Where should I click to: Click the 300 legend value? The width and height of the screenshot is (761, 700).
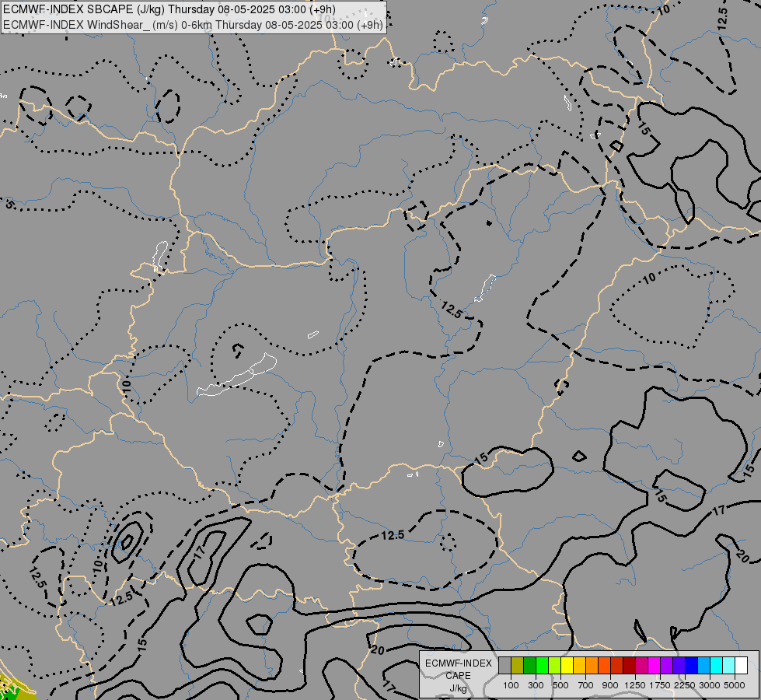click(x=536, y=685)
